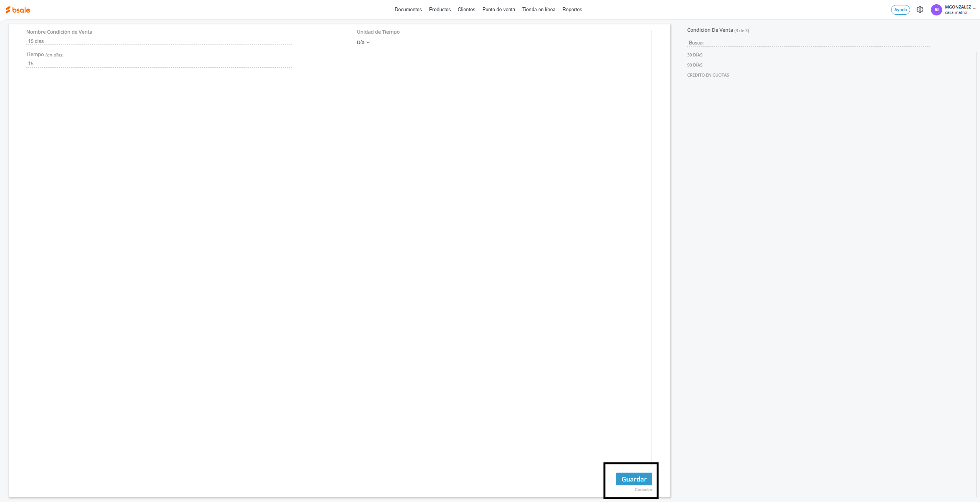Open the Punto de venta menu

tap(499, 10)
